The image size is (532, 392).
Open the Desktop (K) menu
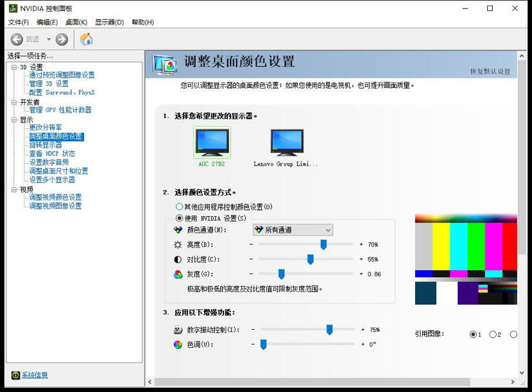pyautogui.click(x=76, y=22)
